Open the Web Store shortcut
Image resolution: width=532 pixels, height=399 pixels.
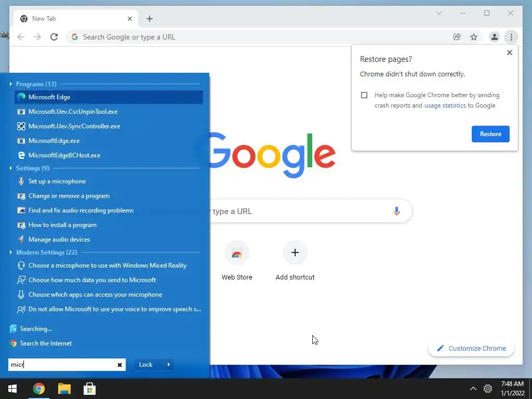(237, 261)
